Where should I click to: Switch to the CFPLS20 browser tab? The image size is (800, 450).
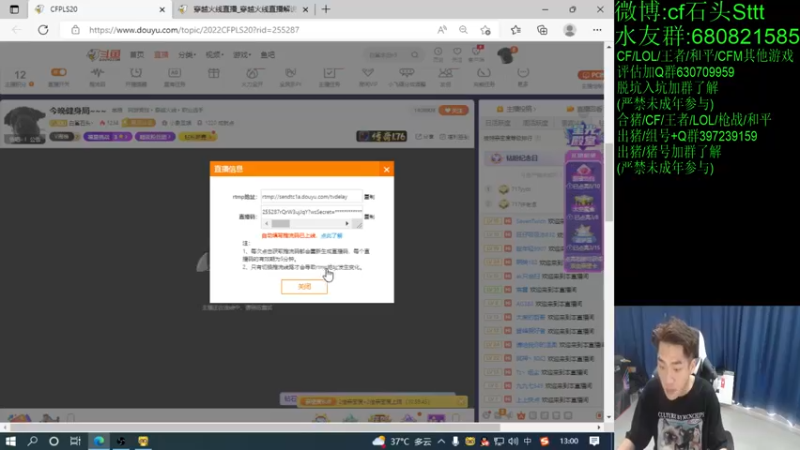click(x=99, y=9)
